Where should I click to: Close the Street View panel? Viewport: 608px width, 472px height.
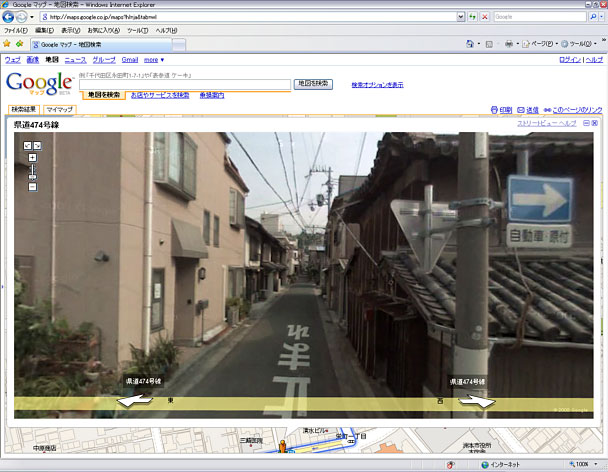pyautogui.click(x=594, y=123)
